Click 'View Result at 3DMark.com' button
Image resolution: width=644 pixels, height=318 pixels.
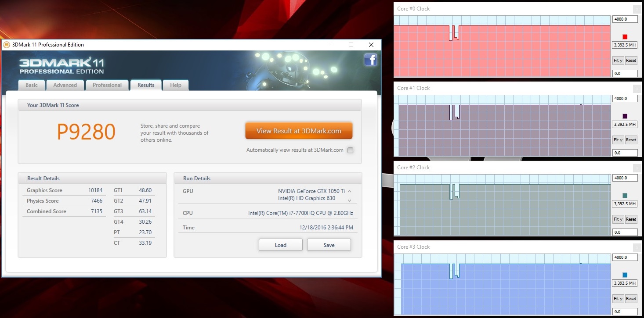point(299,131)
